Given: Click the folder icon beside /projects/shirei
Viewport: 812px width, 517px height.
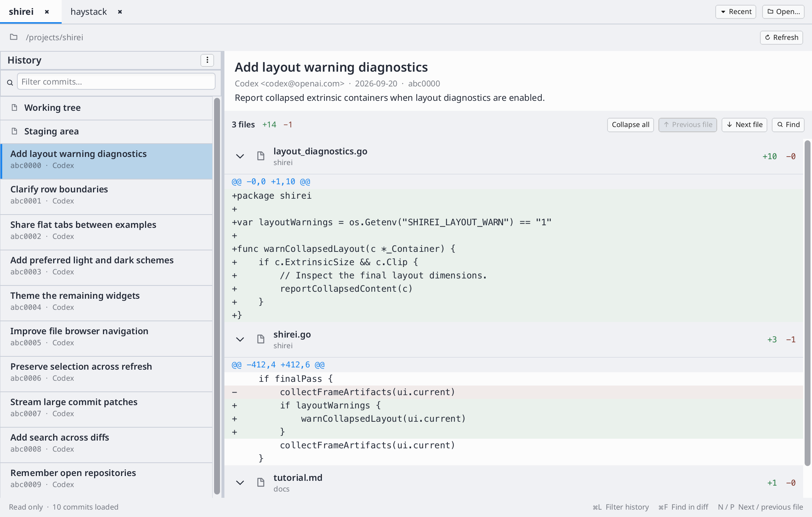Looking at the screenshot, I should pyautogui.click(x=14, y=37).
